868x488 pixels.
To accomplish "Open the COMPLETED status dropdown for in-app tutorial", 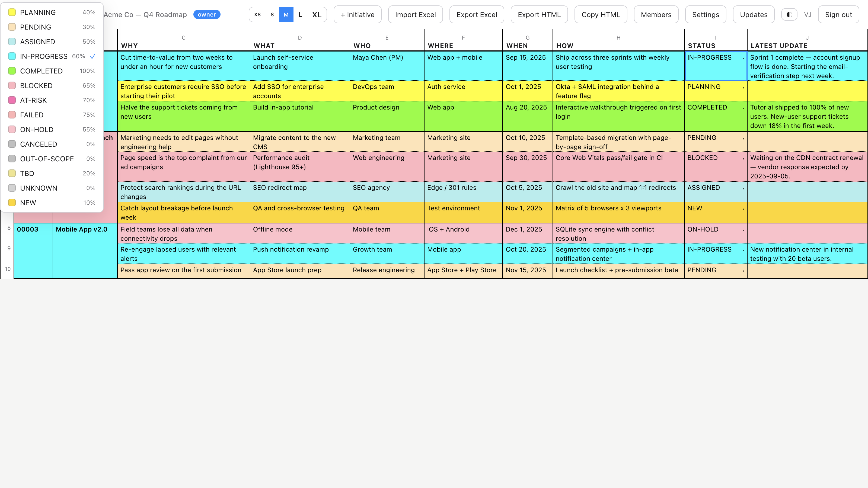I will pos(716,116).
